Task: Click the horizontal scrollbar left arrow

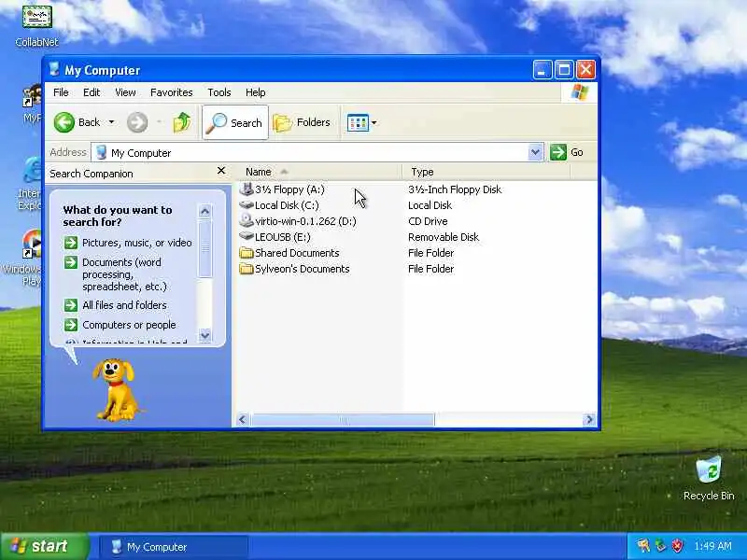Action: [243, 419]
